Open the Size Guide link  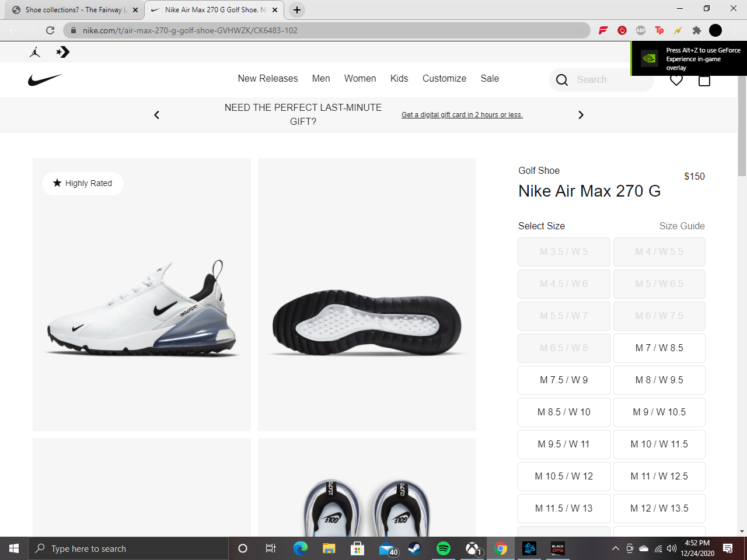tap(682, 226)
